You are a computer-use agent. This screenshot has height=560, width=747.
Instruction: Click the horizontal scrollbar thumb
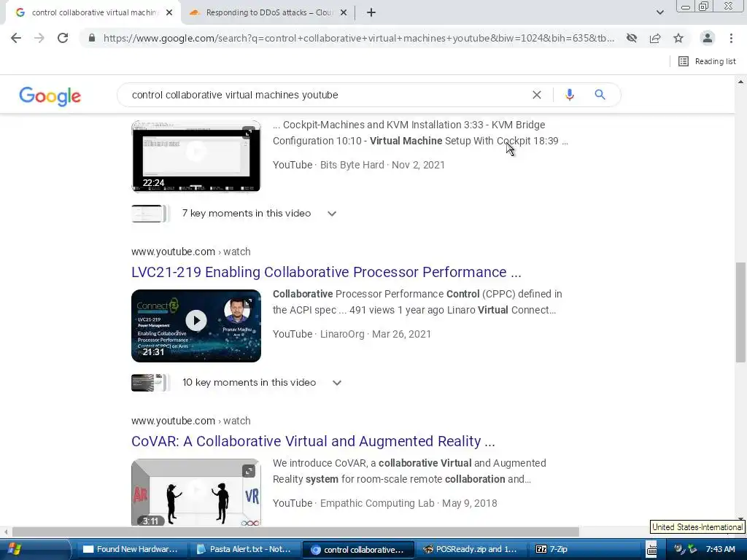[295, 532]
